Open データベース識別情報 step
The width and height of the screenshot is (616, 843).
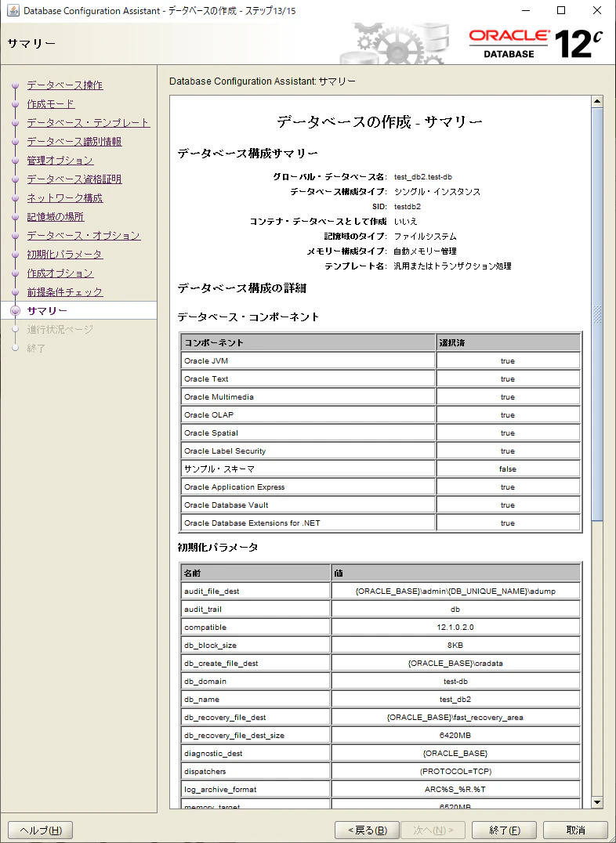coord(74,142)
